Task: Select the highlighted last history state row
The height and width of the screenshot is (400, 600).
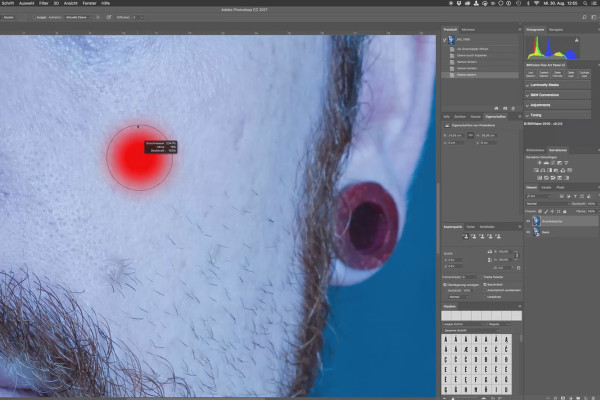Action: point(480,75)
